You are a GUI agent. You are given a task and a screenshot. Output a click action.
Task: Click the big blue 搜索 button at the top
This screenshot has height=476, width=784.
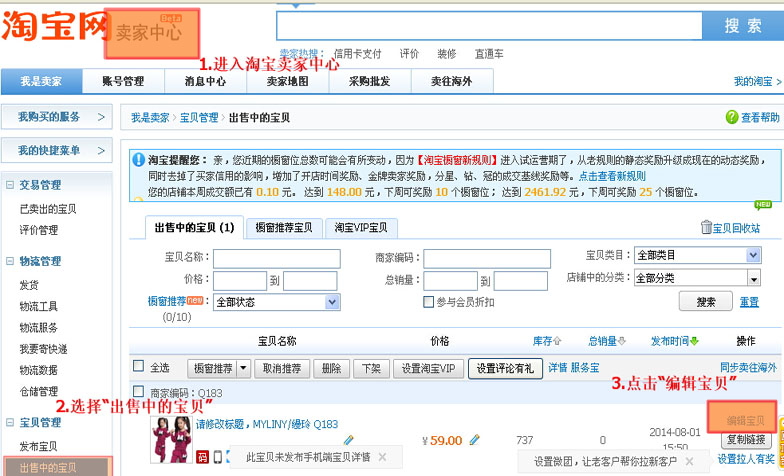coord(743,26)
